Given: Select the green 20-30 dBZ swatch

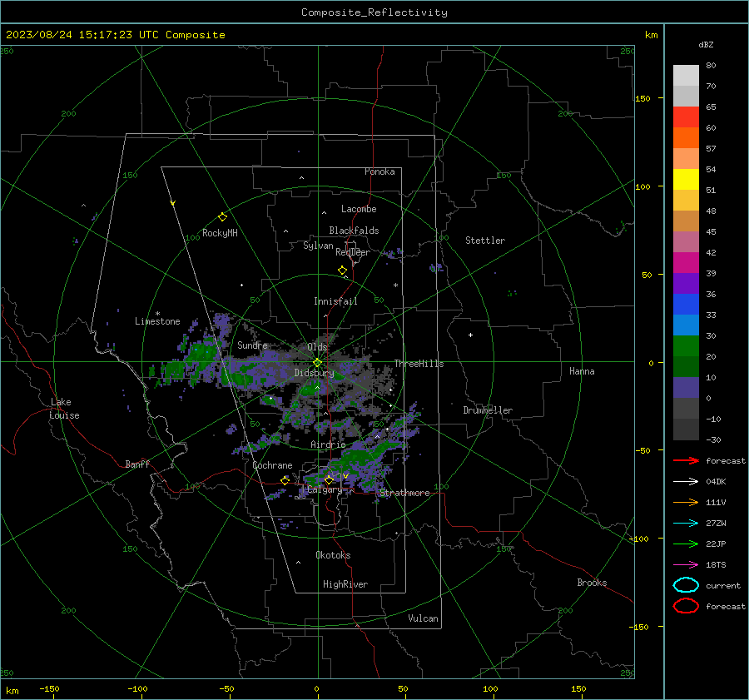Looking at the screenshot, I should 686,346.
